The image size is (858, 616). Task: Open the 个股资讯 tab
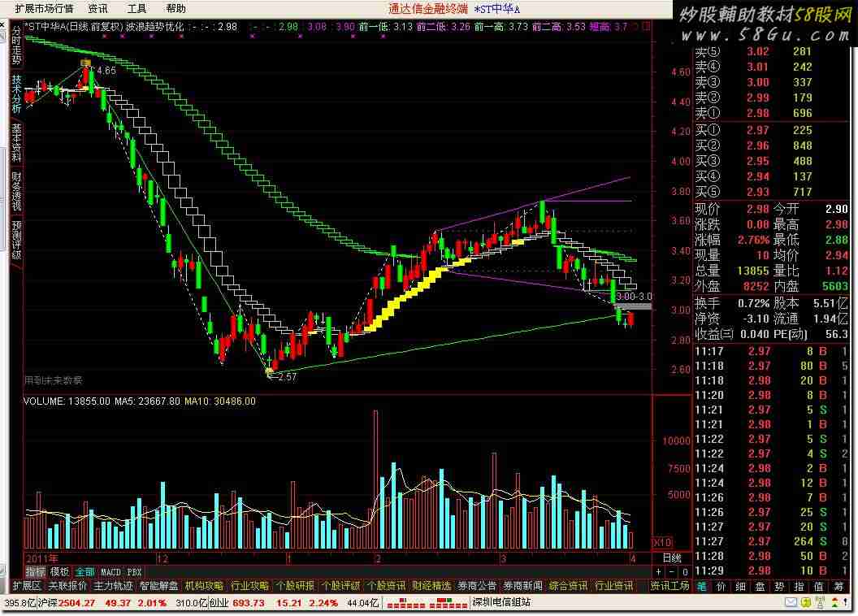(386, 586)
